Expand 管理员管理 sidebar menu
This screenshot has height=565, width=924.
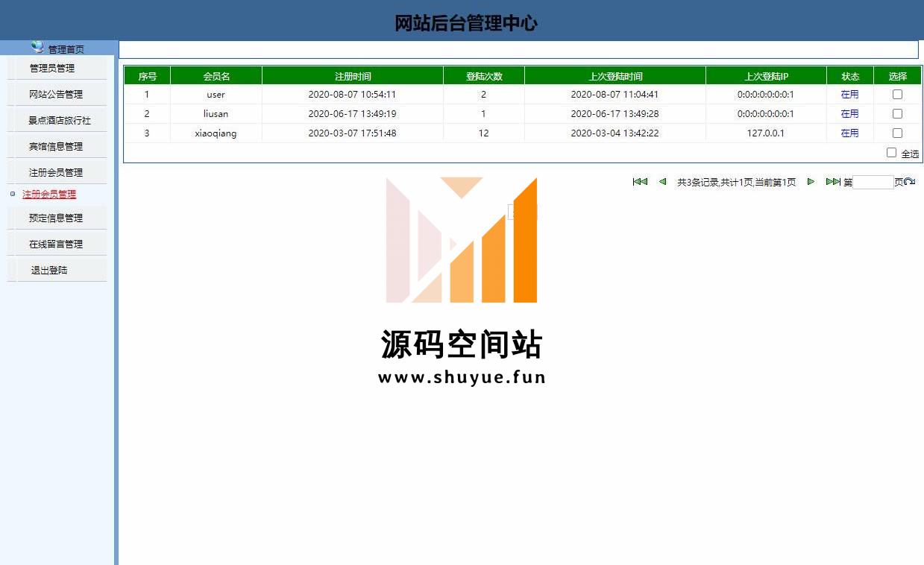pos(57,69)
